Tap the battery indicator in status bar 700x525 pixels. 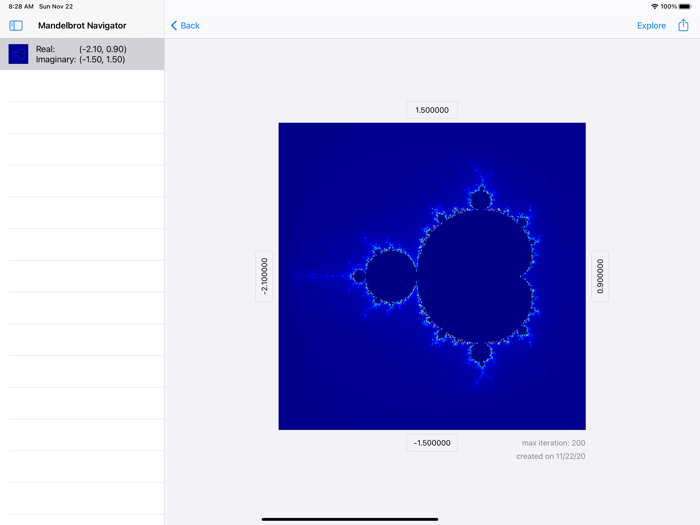[685, 6]
